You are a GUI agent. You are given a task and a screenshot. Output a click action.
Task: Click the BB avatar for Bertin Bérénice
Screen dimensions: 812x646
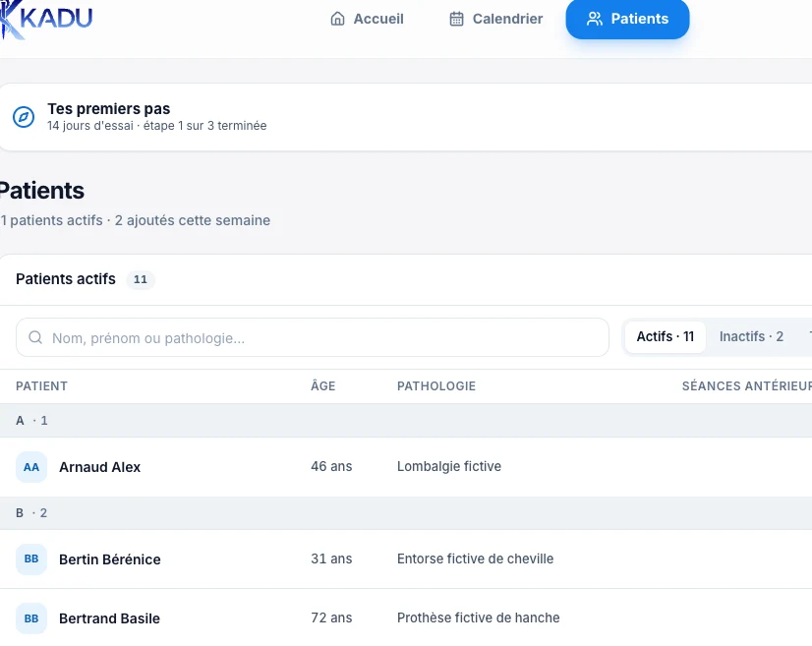click(31, 558)
